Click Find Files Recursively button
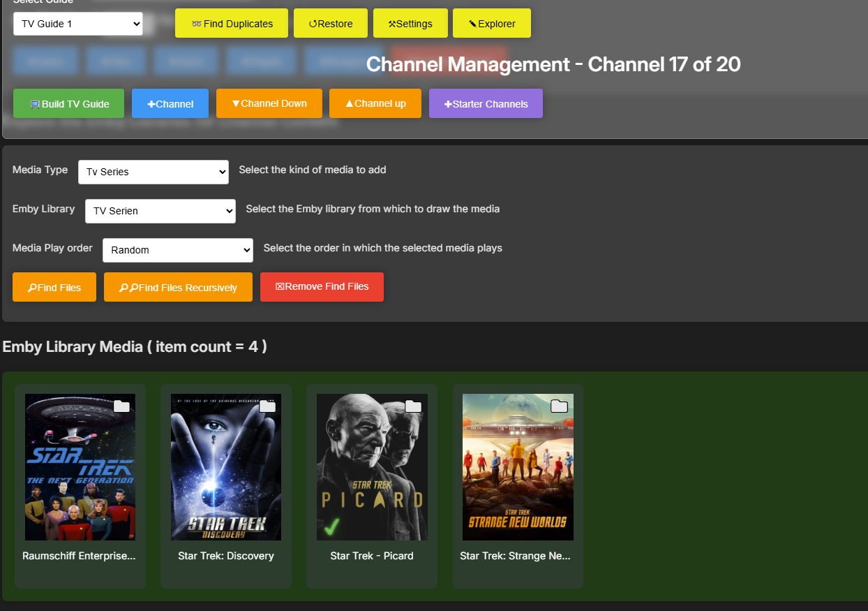This screenshot has width=868, height=611. [178, 287]
